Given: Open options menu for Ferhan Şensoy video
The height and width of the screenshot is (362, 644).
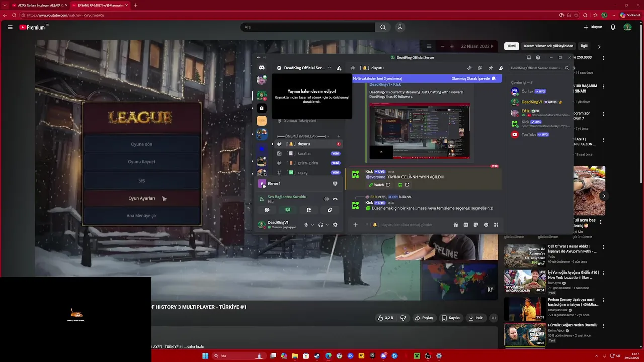Looking at the screenshot, I should [x=603, y=301].
